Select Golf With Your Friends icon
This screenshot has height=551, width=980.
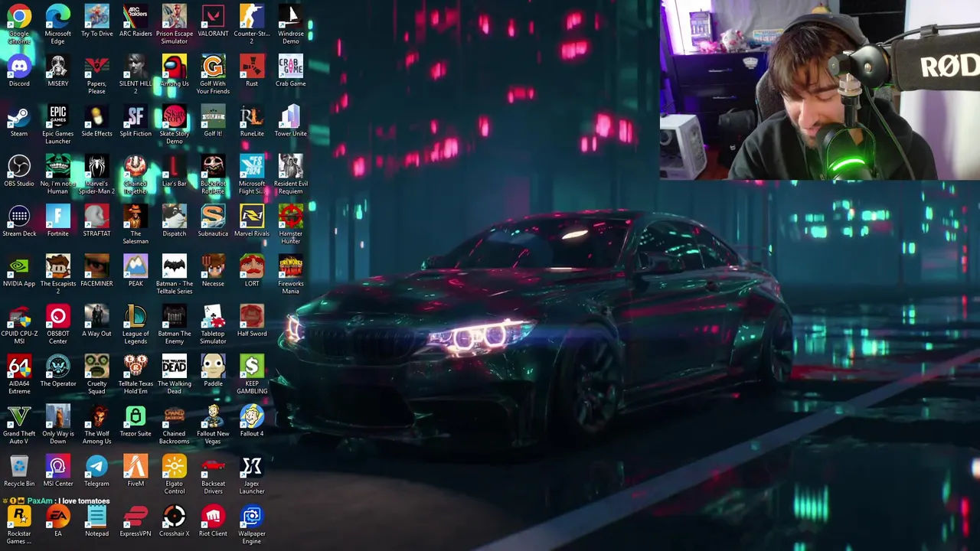(x=213, y=67)
